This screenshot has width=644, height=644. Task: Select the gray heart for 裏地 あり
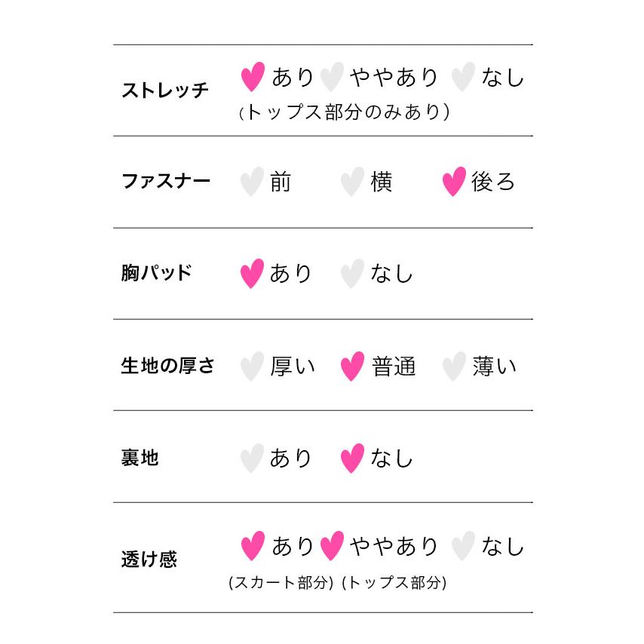[x=252, y=458]
